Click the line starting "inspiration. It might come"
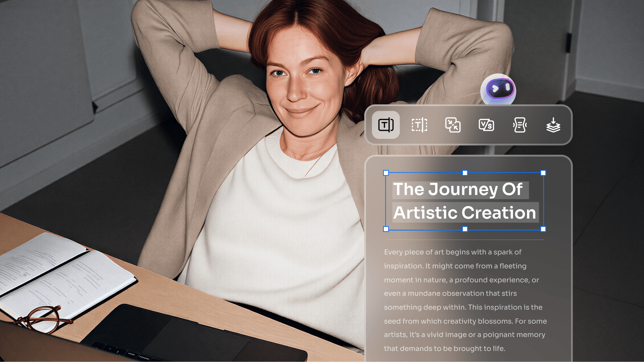 (x=455, y=266)
